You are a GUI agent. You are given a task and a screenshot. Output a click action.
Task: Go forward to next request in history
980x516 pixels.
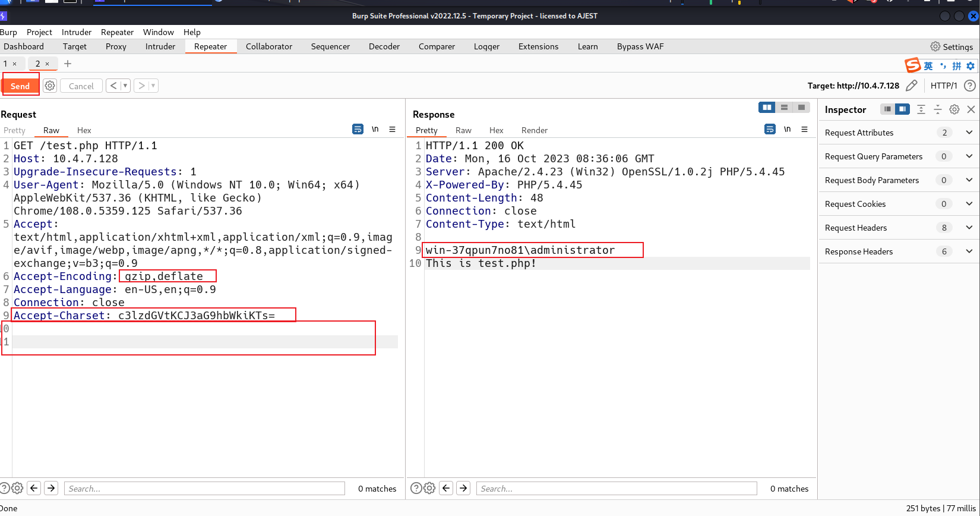click(x=141, y=86)
